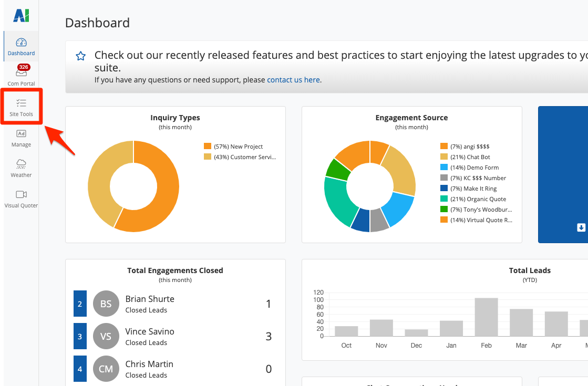Open the Site Tools checklist icon
588x386 pixels.
[x=21, y=103]
